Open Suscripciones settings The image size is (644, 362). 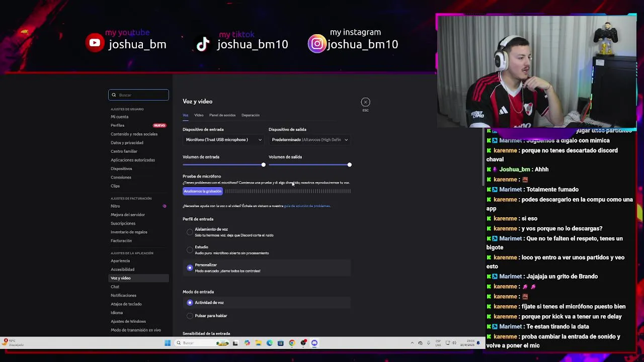123,223
